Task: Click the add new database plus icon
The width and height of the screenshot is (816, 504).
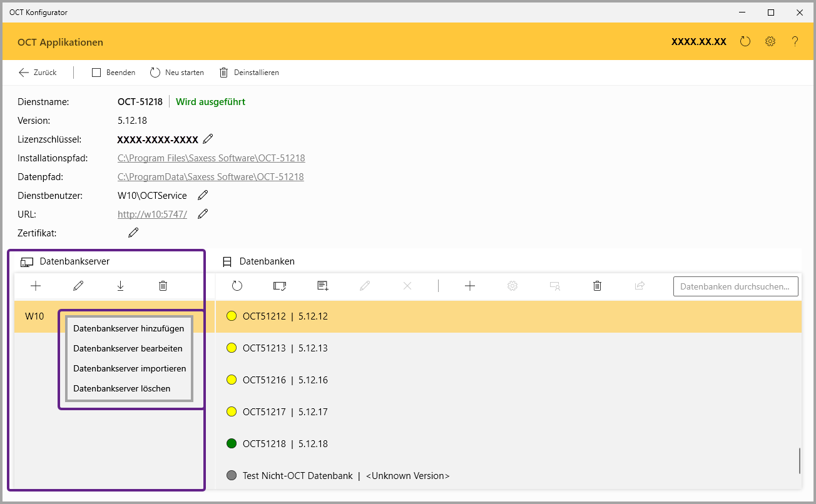Action: coord(470,286)
